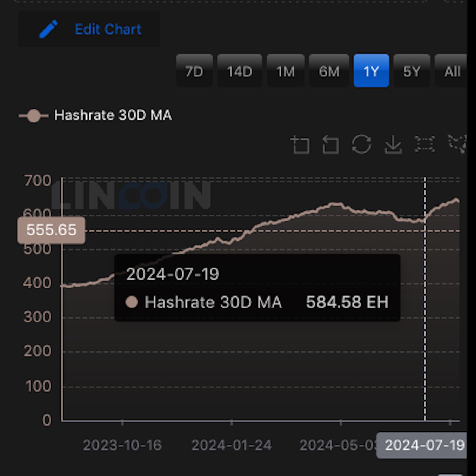This screenshot has width=476, height=476.
Task: Click the hashrate line peak near chart end
Action: tap(456, 200)
